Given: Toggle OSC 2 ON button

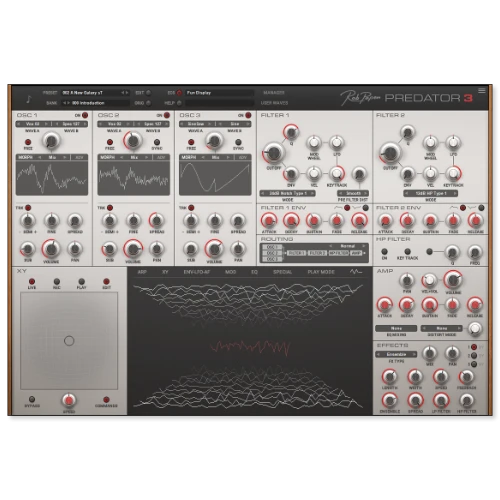Looking at the screenshot, I should click(167, 115).
